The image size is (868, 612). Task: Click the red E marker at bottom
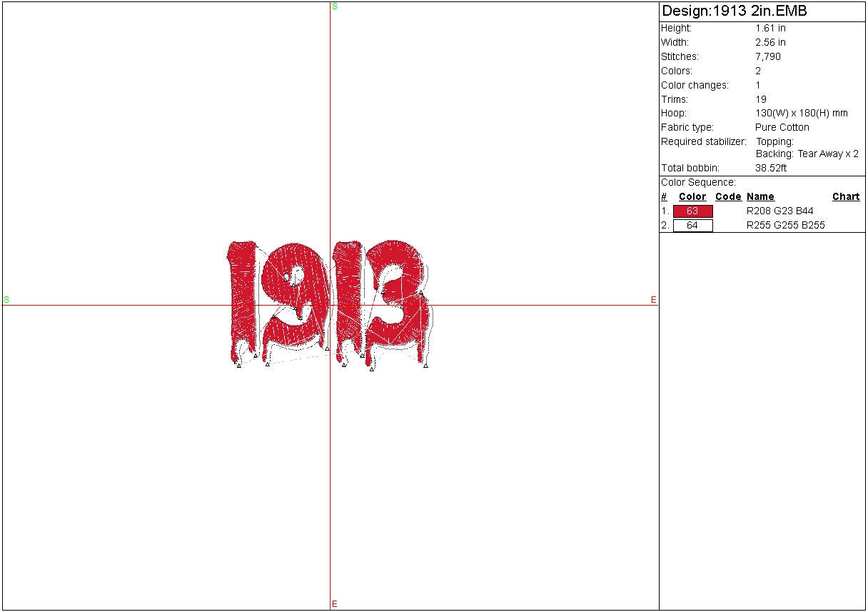point(334,604)
